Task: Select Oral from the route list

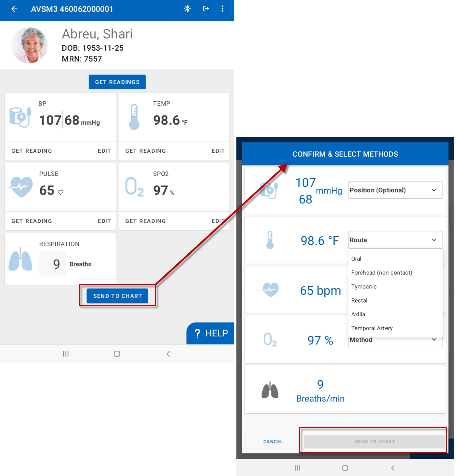Action: 356,259
